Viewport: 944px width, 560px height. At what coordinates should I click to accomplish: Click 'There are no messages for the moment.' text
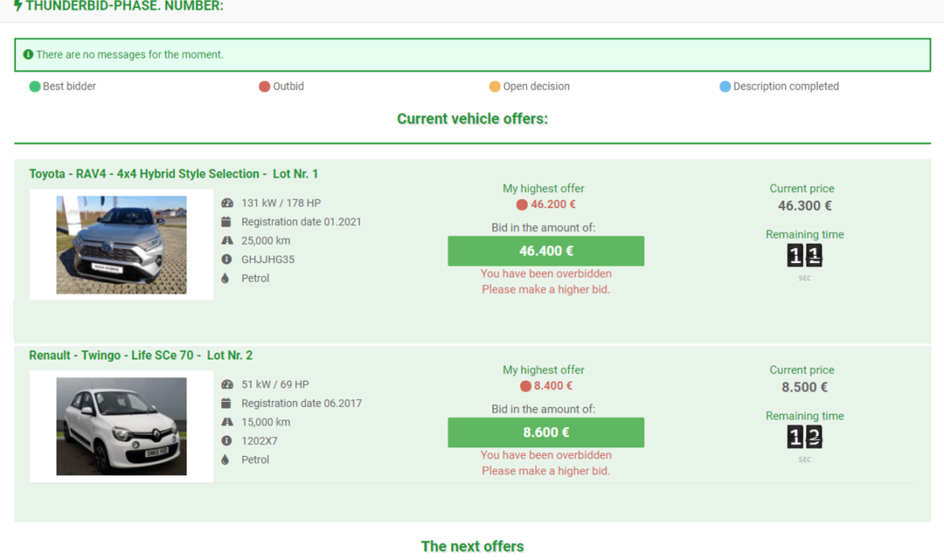[x=129, y=54]
